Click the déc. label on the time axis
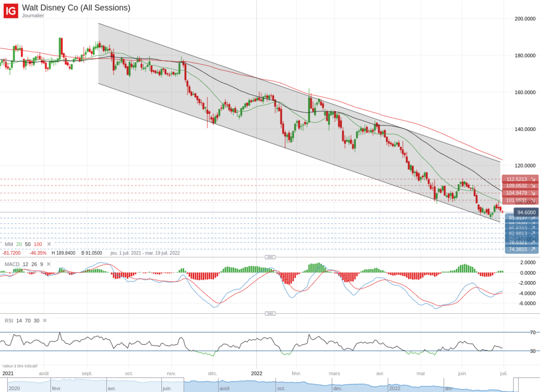The image size is (540, 392). coord(213,373)
